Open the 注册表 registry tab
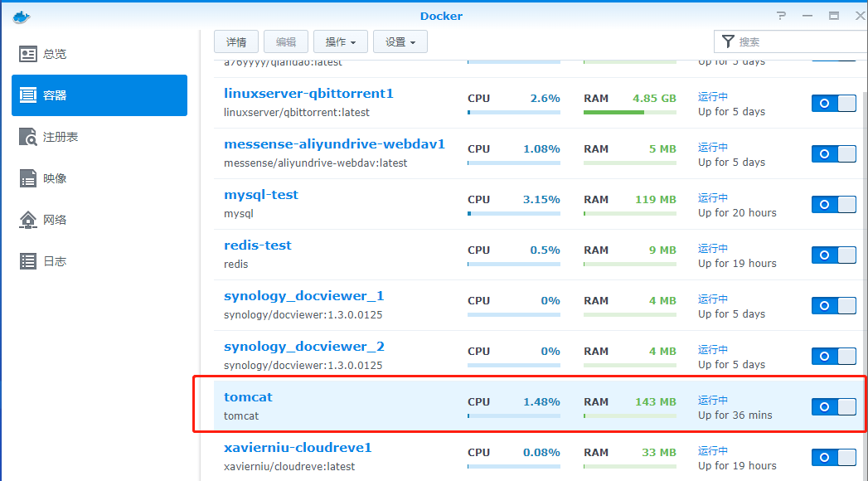 [99, 137]
